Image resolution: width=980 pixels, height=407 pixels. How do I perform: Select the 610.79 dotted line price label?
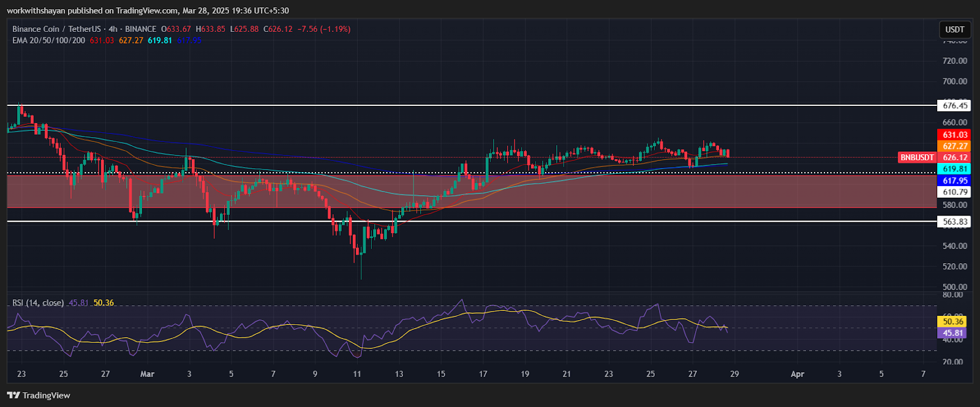[x=954, y=192]
